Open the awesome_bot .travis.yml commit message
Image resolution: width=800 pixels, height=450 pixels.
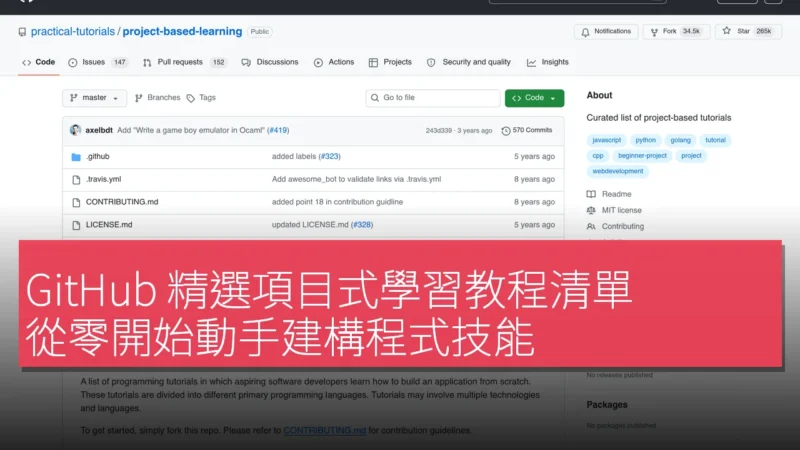[x=357, y=180]
